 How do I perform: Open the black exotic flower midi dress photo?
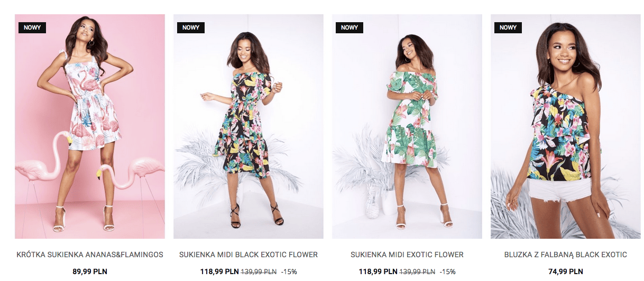point(249,126)
